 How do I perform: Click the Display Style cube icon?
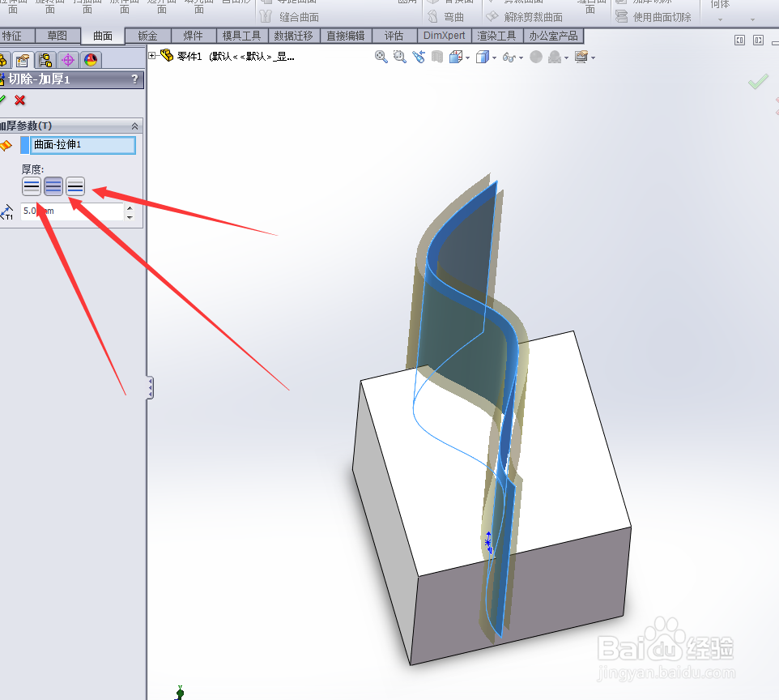click(483, 58)
